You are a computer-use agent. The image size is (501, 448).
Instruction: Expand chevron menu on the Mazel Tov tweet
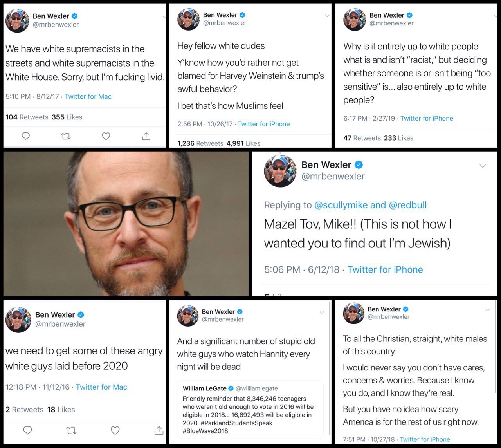pyautogui.click(x=483, y=166)
